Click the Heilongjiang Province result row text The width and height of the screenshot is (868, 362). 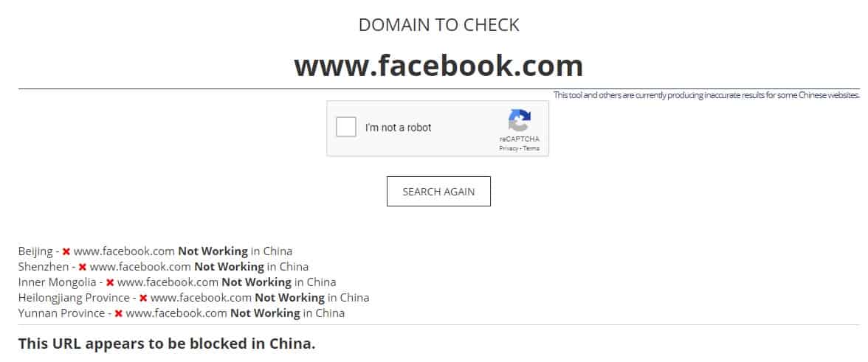point(193,297)
